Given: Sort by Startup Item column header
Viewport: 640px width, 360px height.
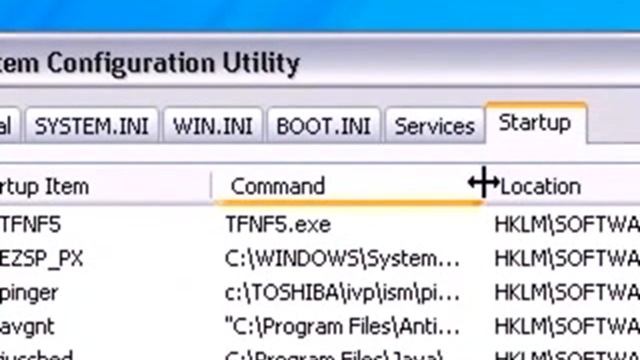Looking at the screenshot, I should pos(105,186).
